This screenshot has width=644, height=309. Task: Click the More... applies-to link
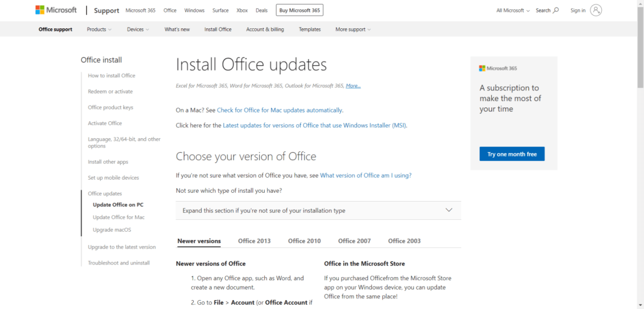point(353,85)
